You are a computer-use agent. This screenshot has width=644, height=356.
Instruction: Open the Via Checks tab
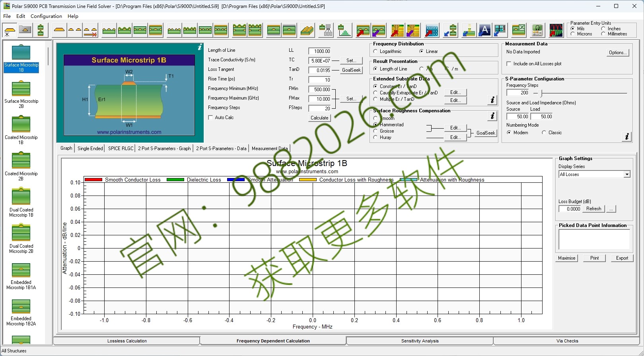pyautogui.click(x=567, y=341)
